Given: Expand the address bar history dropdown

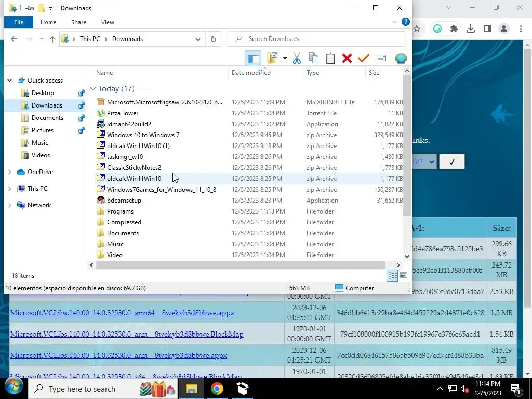Looking at the screenshot, I should (197, 39).
